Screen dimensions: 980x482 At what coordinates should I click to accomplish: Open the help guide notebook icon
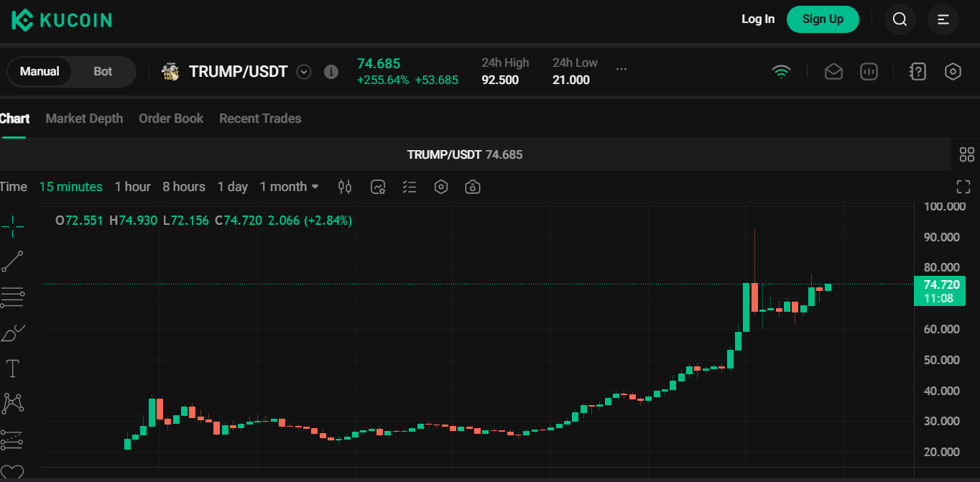917,71
